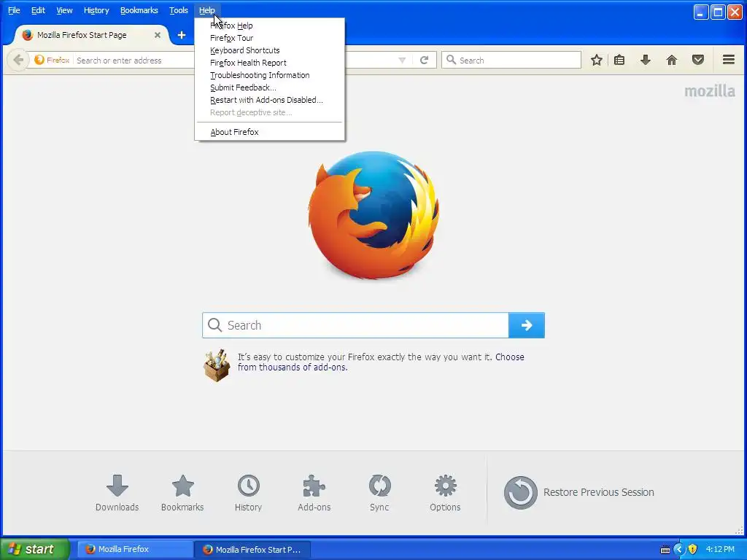This screenshot has height=560, width=747.
Task: Click magnifier icon in toolbar search box
Action: pyautogui.click(x=451, y=60)
